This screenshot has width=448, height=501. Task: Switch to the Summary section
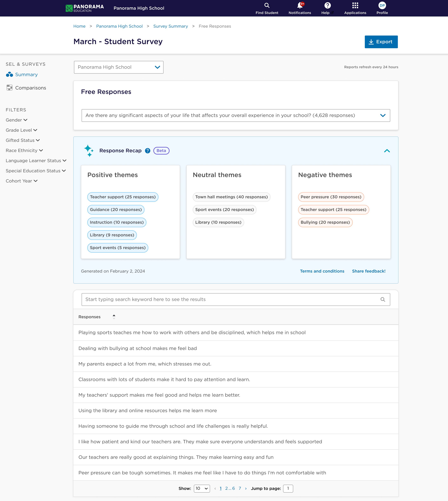point(26,74)
